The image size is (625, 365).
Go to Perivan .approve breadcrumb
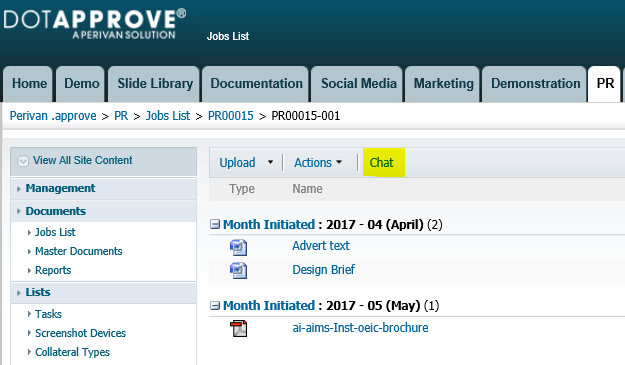[53, 116]
